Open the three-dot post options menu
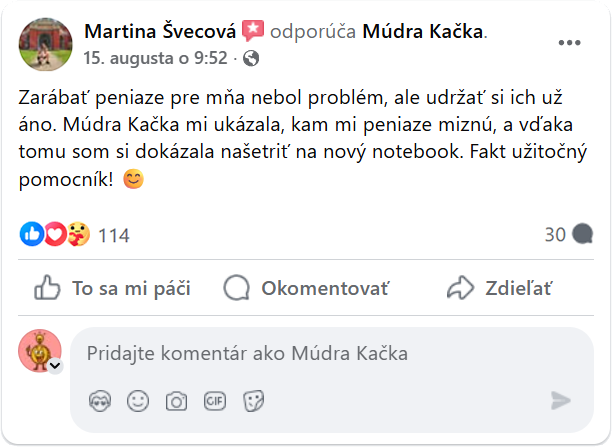 click(569, 43)
